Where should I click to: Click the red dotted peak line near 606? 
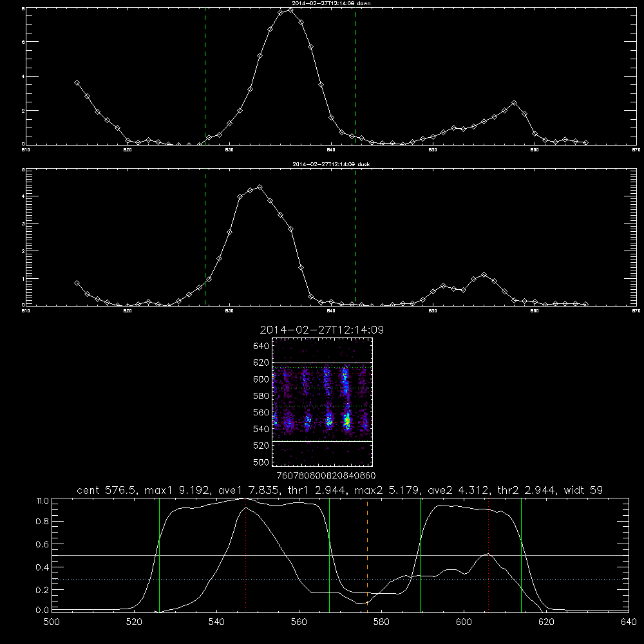[488, 554]
